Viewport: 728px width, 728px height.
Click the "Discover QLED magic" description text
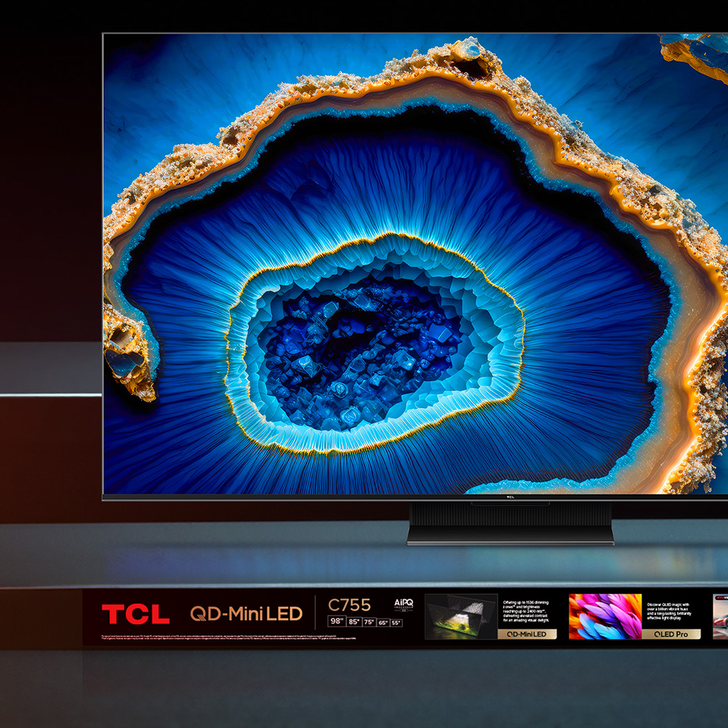point(669,611)
